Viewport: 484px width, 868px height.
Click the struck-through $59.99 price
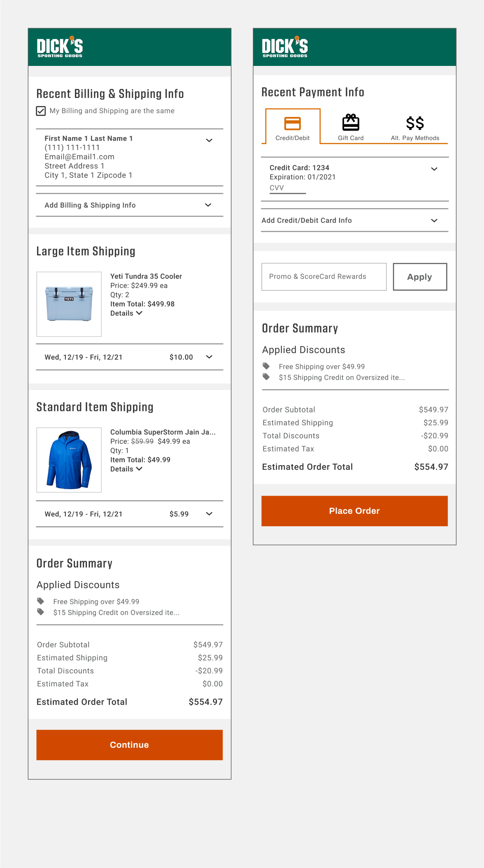142,441
